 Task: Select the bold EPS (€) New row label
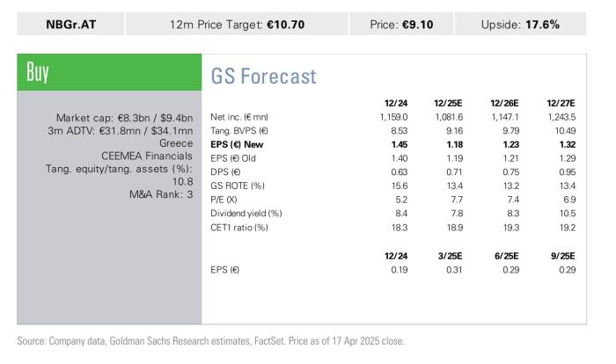237,144
